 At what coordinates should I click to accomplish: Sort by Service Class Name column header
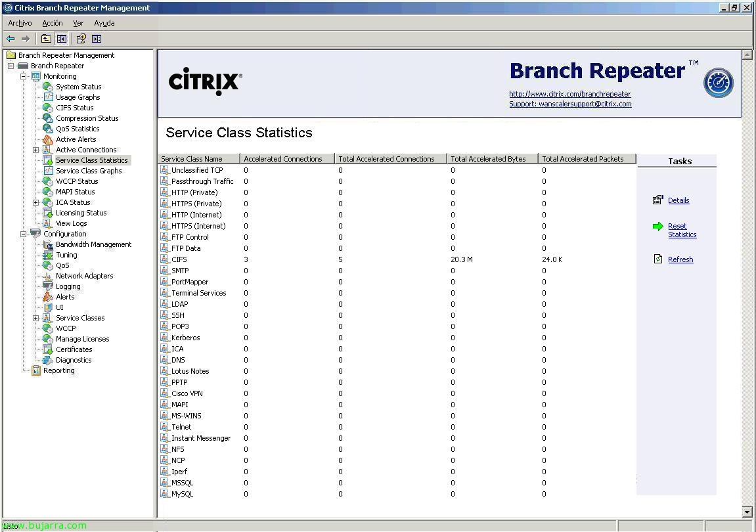[199, 159]
